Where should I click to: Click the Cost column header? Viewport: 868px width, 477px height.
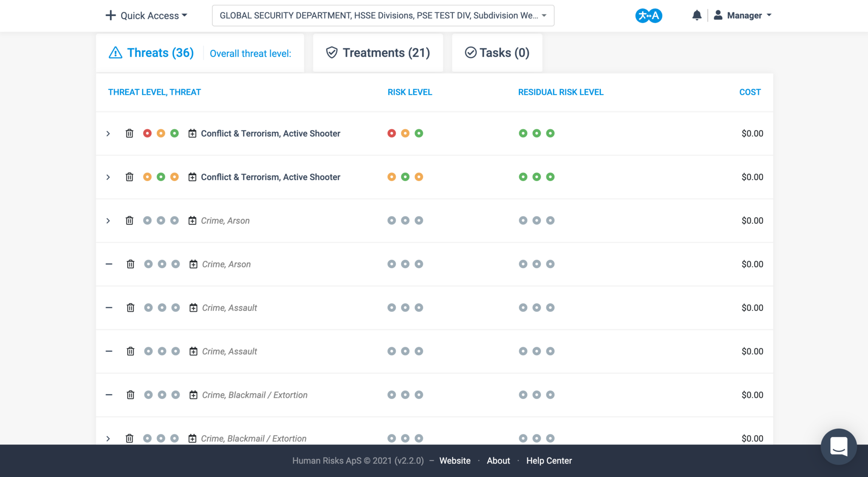click(x=750, y=92)
